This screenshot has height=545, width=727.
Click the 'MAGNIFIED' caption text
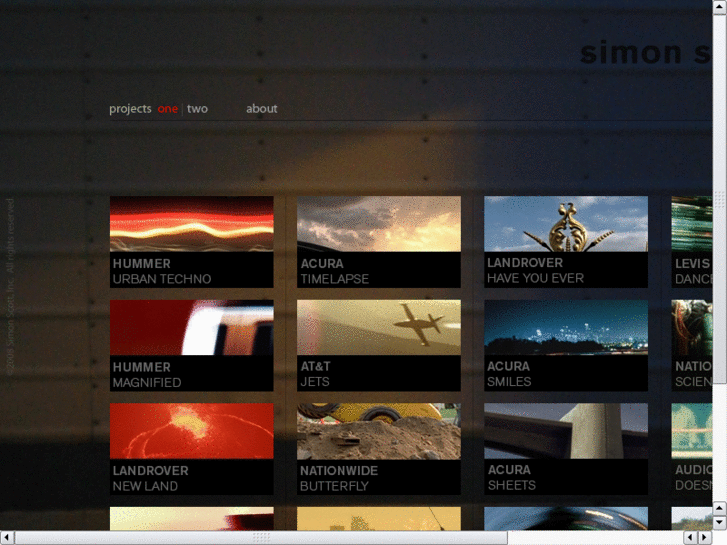147,382
